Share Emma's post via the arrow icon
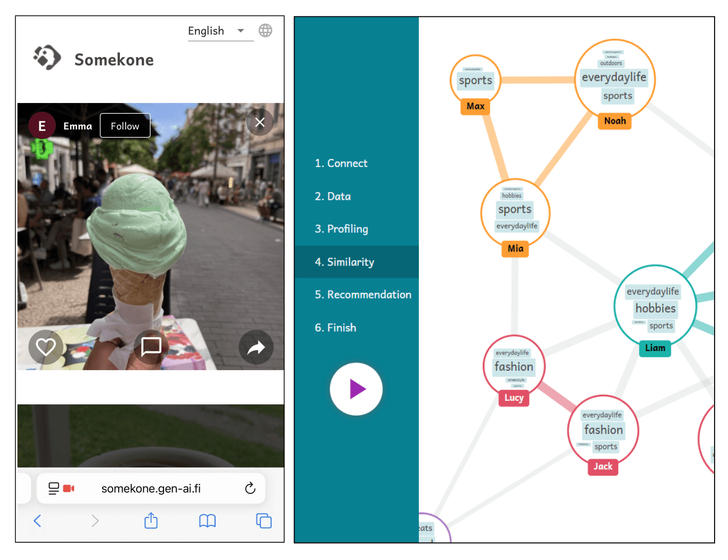The width and height of the screenshot is (728, 560). (x=256, y=347)
